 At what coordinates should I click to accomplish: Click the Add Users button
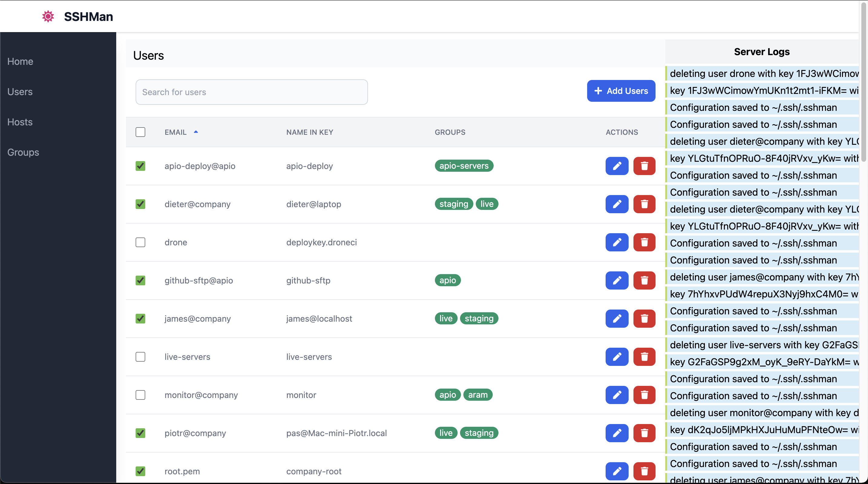[621, 91]
